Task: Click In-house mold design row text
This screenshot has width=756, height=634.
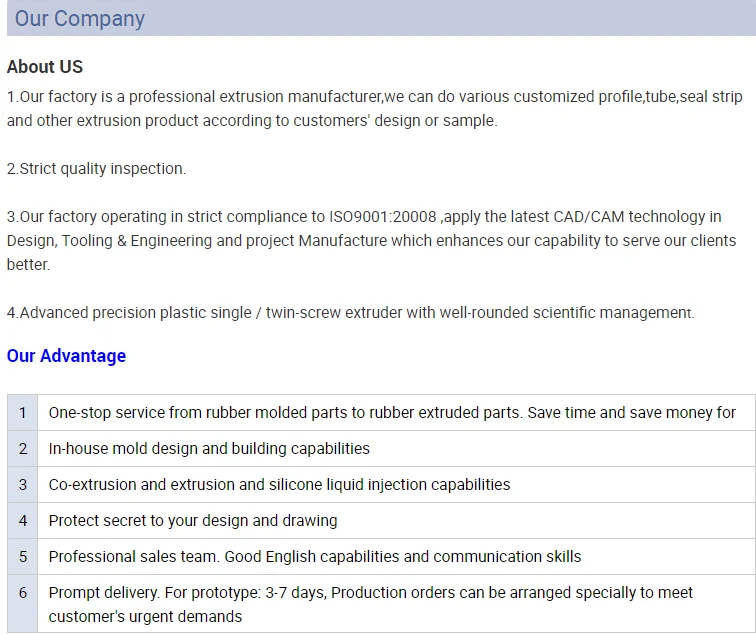Action: pos(209,449)
